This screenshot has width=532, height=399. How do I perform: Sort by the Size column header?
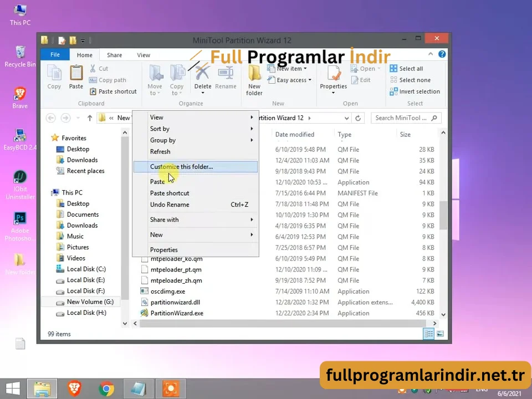[405, 135]
